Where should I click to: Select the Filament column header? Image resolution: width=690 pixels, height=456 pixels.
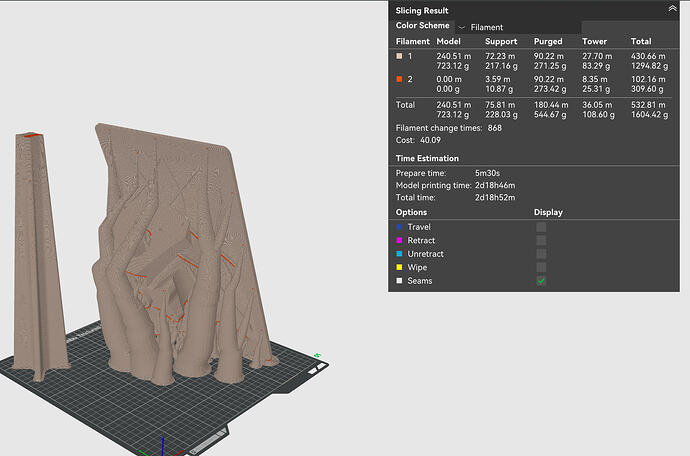pos(412,41)
